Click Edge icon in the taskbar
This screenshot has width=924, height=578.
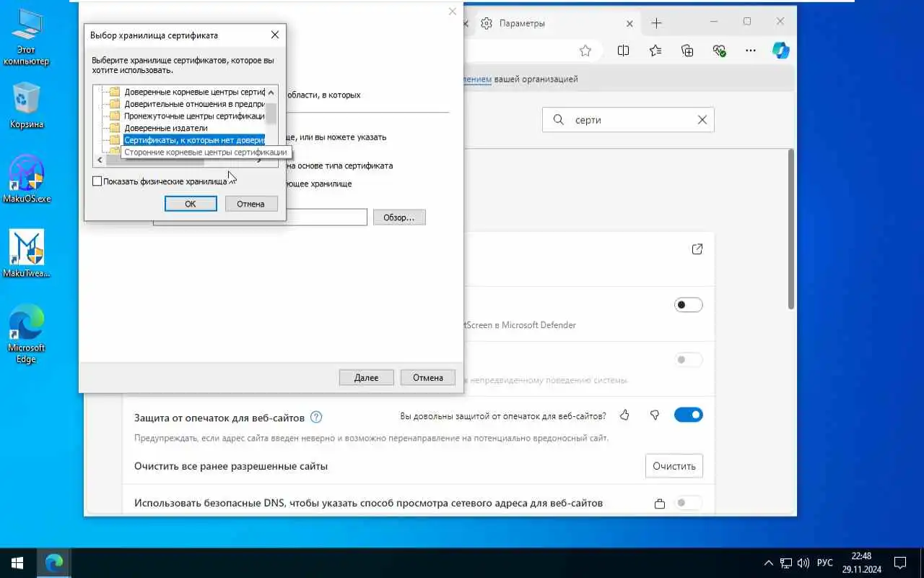[53, 562]
